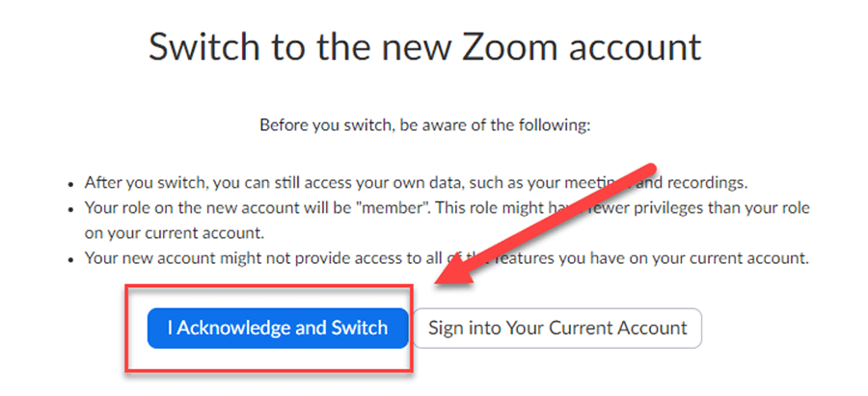The height and width of the screenshot is (396, 868).
Task: Click the third bullet point dot
Action: (x=72, y=259)
